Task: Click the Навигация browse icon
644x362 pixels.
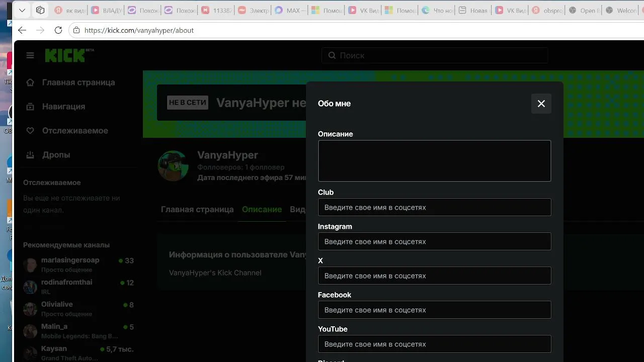Action: point(30,107)
